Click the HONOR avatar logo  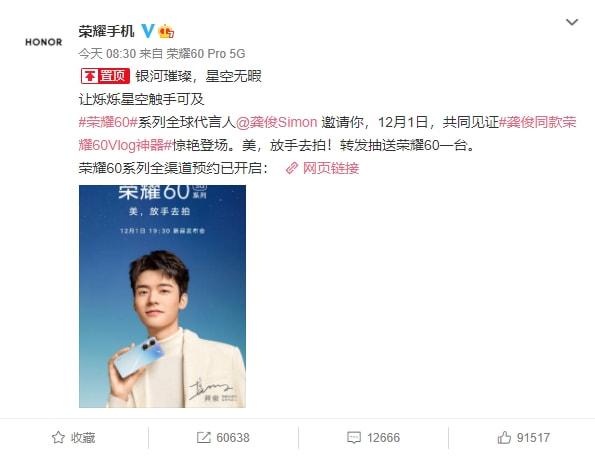(x=44, y=42)
